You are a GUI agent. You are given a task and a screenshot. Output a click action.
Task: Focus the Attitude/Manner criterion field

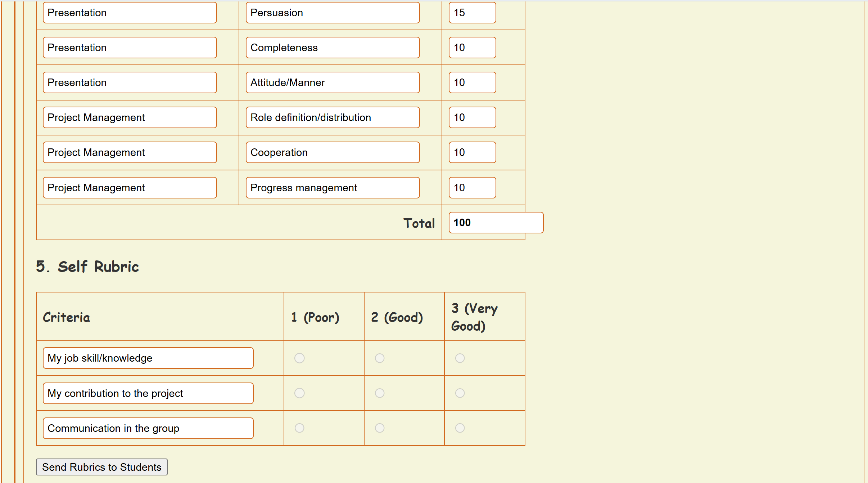[333, 82]
